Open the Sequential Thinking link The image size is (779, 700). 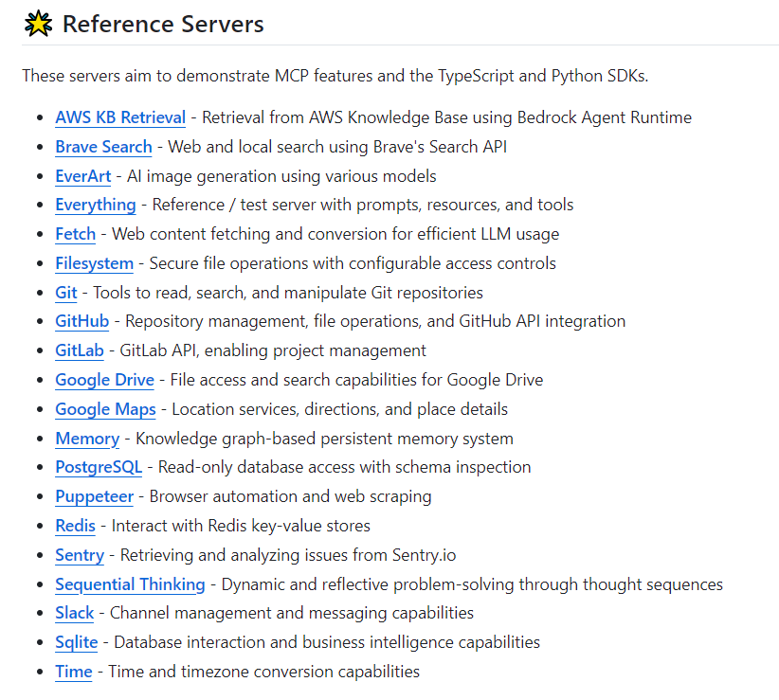point(130,584)
